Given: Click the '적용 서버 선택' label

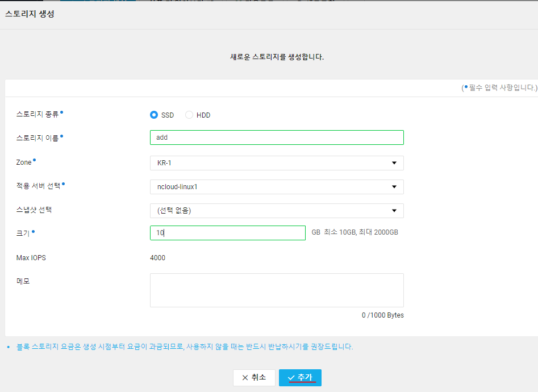Looking at the screenshot, I should pyautogui.click(x=38, y=186).
